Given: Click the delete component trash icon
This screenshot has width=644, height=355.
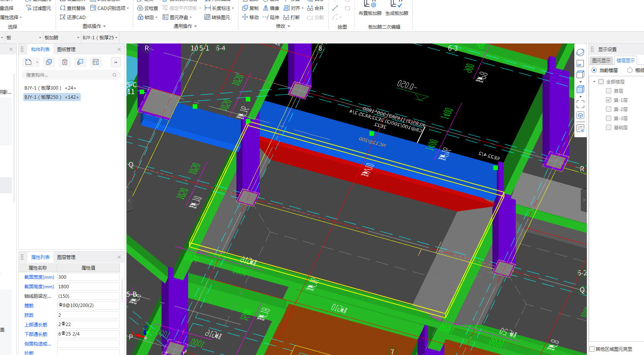Looking at the screenshot, I should [65, 62].
